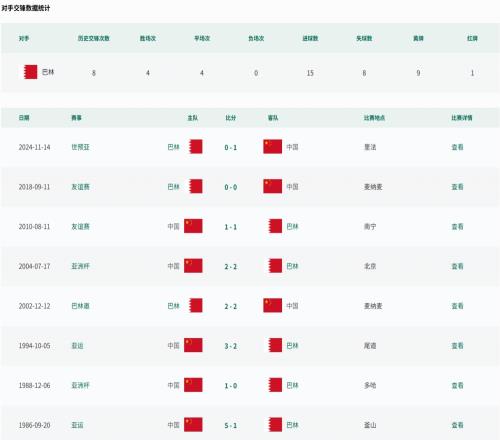Open 查看 details for the 2024-11-14 match
The image size is (500, 440).
click(x=457, y=147)
